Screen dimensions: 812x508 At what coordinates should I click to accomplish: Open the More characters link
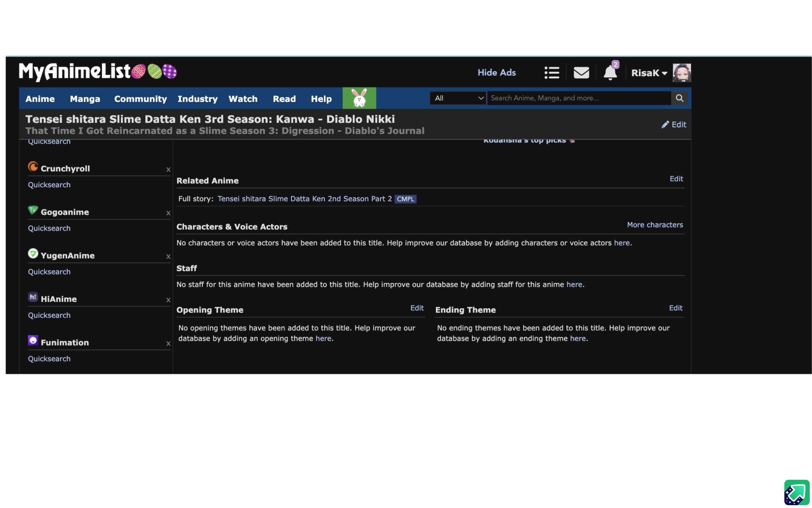pos(655,225)
